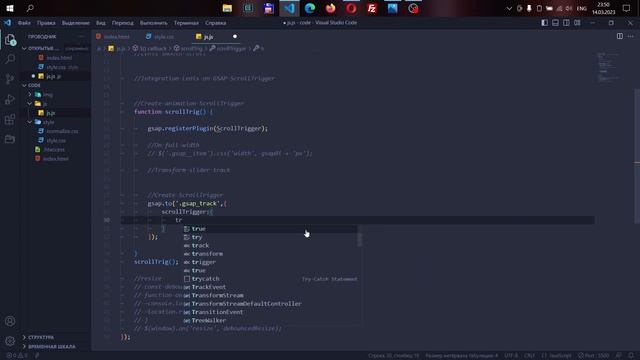This screenshot has width=640, height=360.
Task: Toggle the bottom panel layout button
Action: point(556,23)
